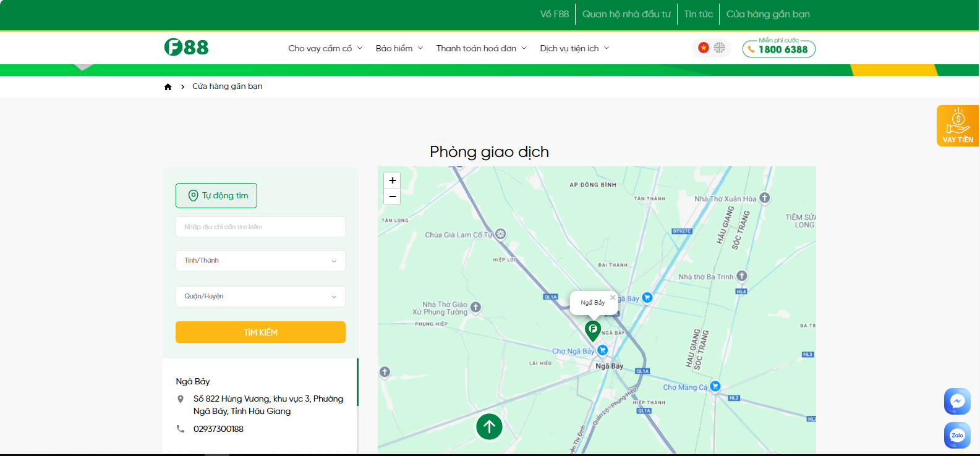Click the scroll-to-top arrow button
Image resolution: width=980 pixels, height=456 pixels.
tap(489, 426)
